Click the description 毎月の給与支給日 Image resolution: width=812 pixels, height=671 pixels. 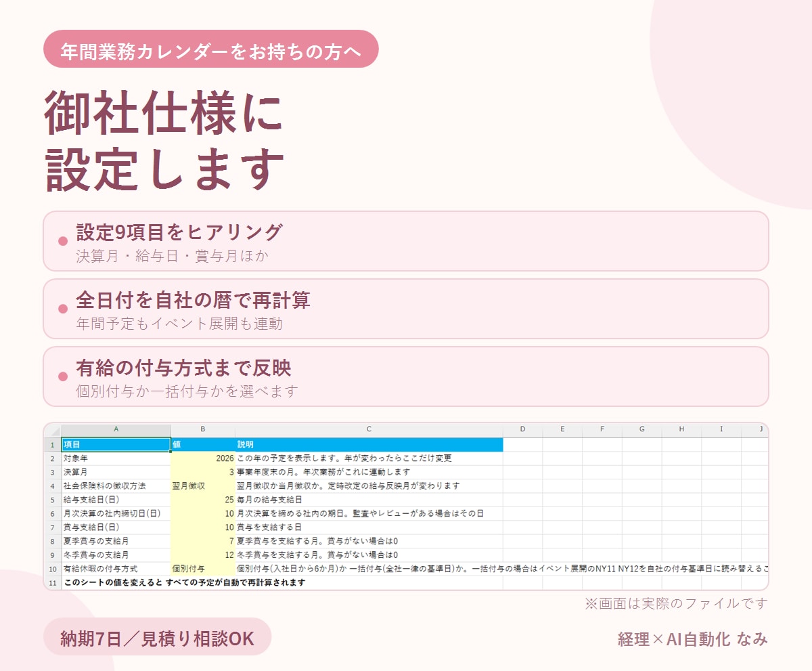[269, 500]
